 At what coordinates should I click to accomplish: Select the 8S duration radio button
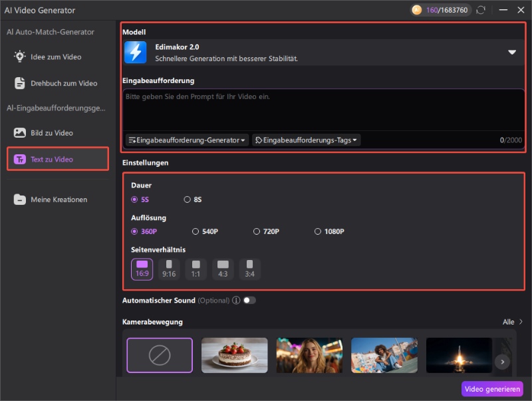(187, 198)
